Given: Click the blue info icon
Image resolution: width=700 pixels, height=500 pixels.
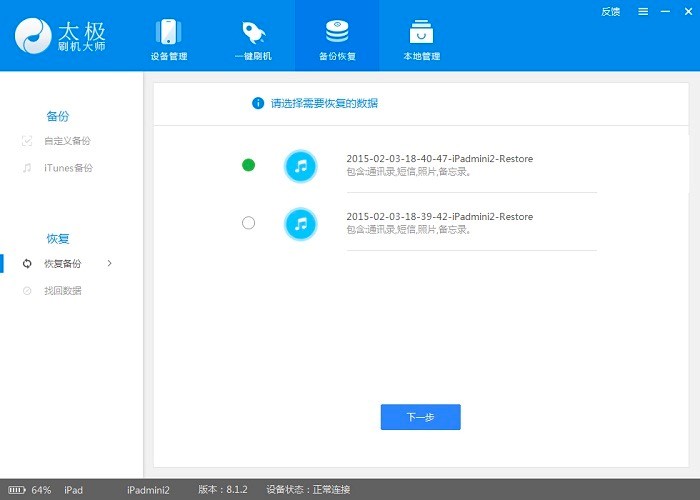Looking at the screenshot, I should coord(258,103).
